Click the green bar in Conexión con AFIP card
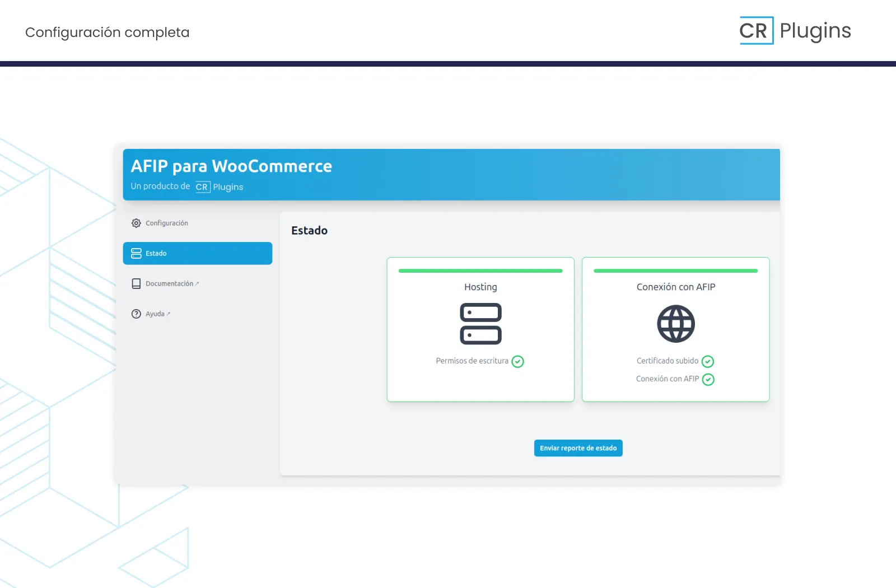Screen dimensions: 896x588 tap(675, 271)
